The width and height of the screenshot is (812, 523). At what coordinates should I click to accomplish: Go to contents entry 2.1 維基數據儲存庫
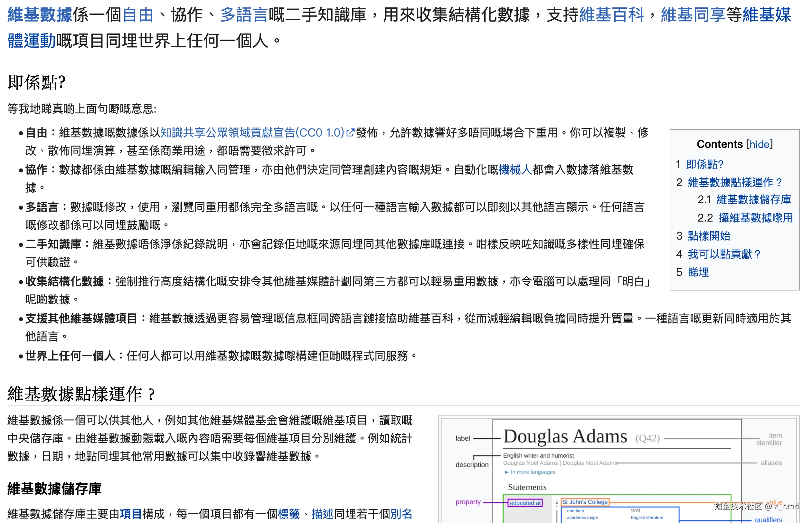coord(754,200)
